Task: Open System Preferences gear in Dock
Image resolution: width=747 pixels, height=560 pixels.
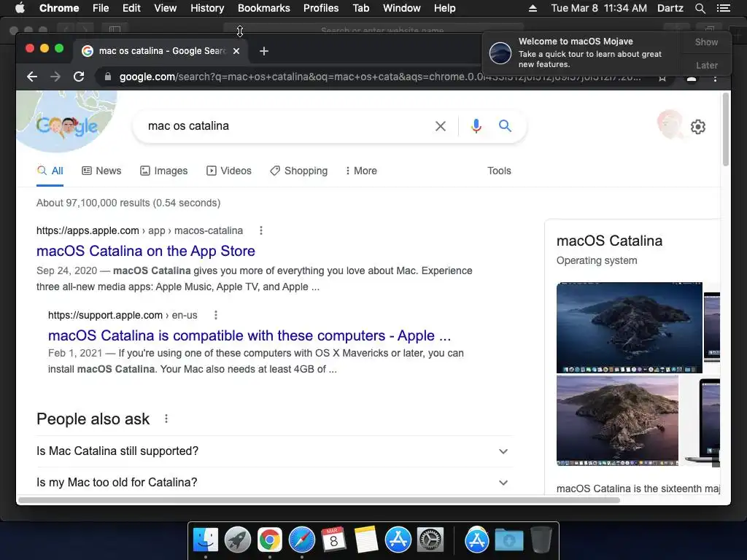Action: pos(430,540)
